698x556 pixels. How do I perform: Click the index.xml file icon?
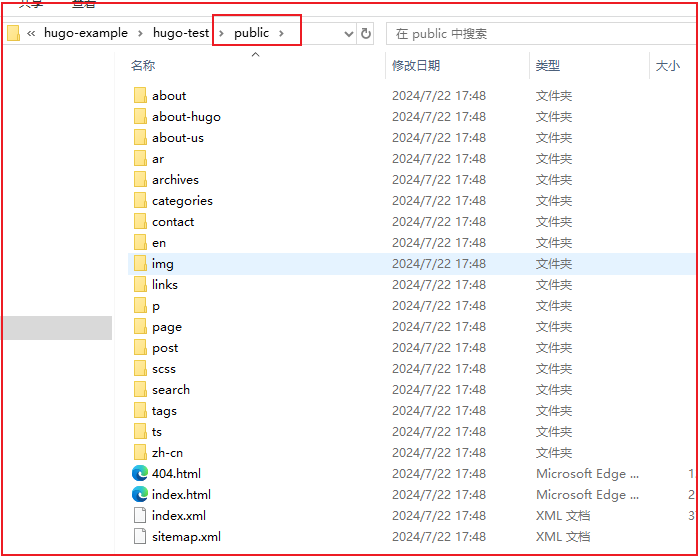click(x=140, y=516)
